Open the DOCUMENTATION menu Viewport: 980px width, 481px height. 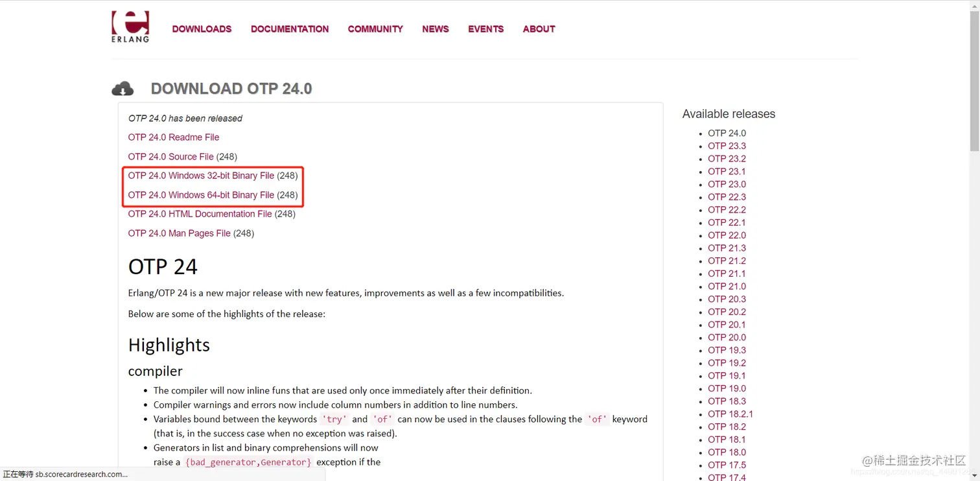click(290, 29)
